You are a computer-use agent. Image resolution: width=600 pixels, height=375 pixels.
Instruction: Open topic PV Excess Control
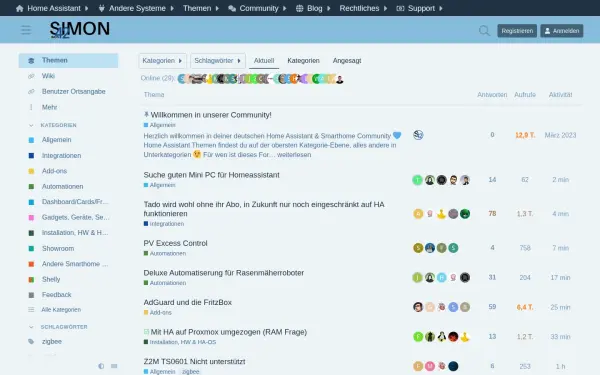point(175,243)
